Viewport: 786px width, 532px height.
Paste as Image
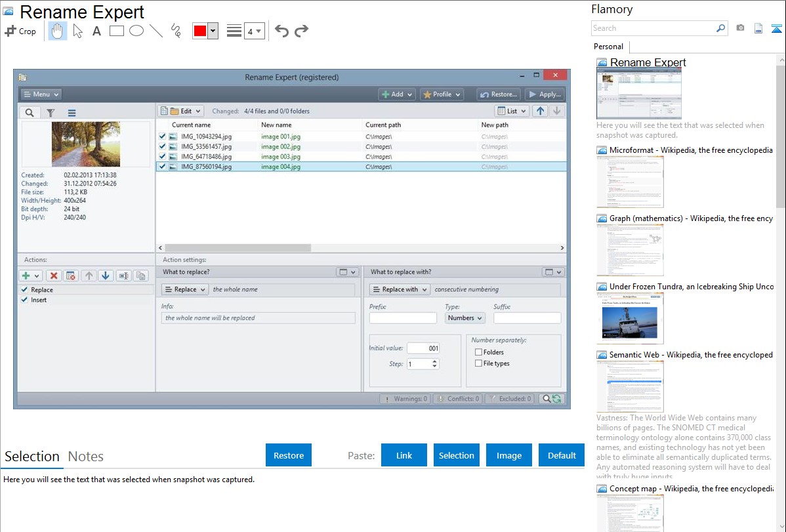(x=508, y=455)
